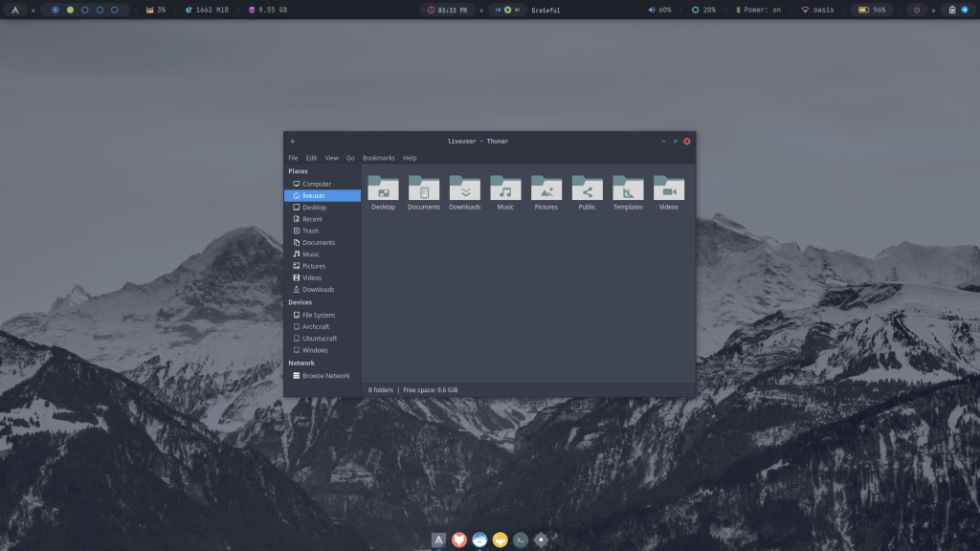Collapse the Network section in Thunar sidebar
The width and height of the screenshot is (980, 551).
click(301, 363)
